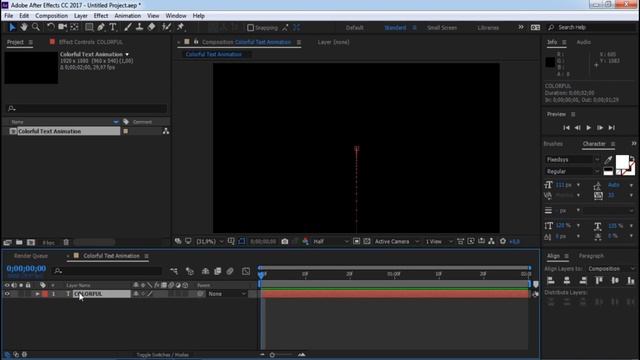The height and width of the screenshot is (360, 640).
Task: Select the Puppet Pin tool
Action: [180, 27]
